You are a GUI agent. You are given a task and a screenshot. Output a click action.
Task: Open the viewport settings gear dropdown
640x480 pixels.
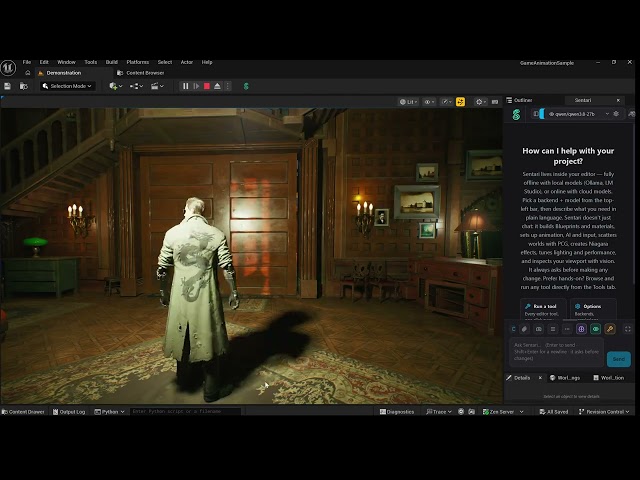481,102
